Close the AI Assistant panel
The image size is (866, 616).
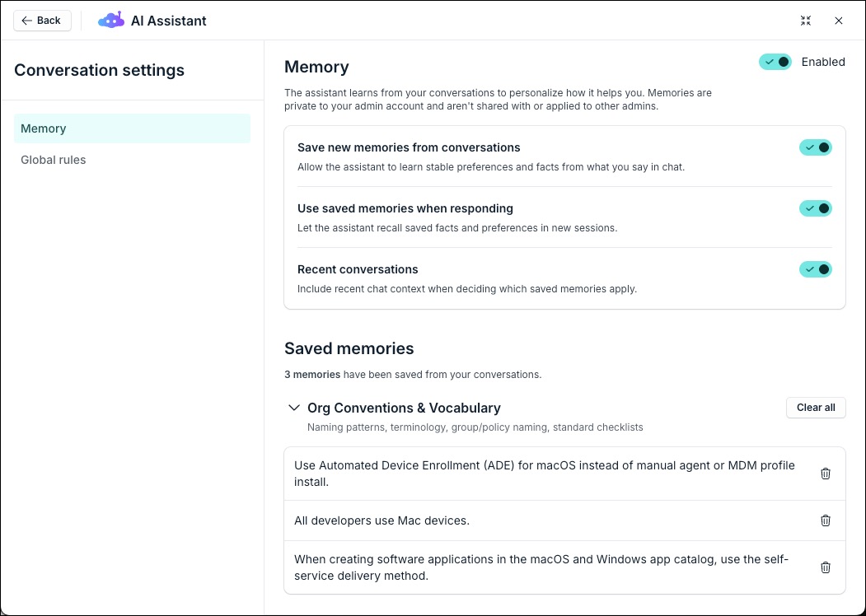[x=838, y=21]
